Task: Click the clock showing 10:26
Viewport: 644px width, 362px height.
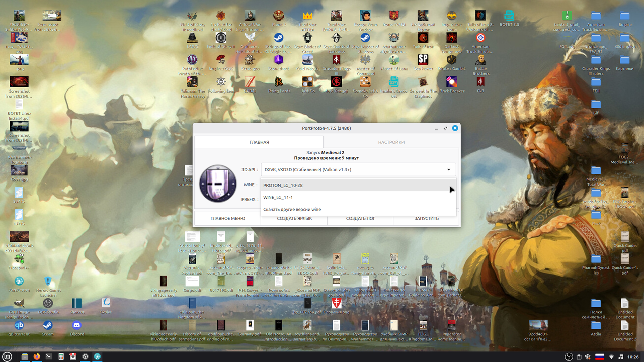Action: coord(633,356)
